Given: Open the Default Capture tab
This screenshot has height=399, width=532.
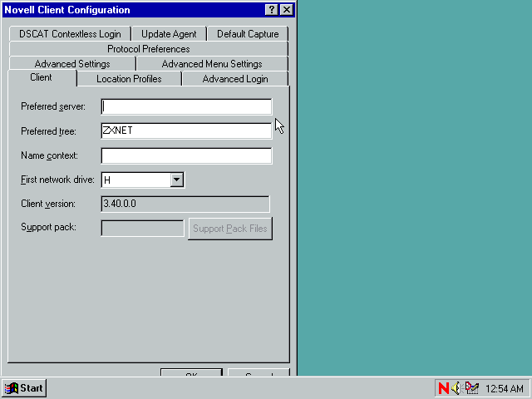Looking at the screenshot, I should pyautogui.click(x=248, y=34).
